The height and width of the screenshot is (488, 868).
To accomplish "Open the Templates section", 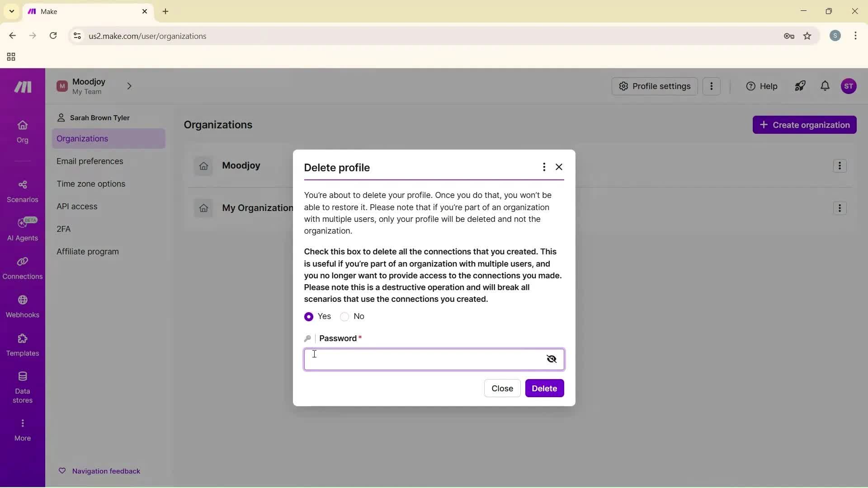I will point(22,345).
